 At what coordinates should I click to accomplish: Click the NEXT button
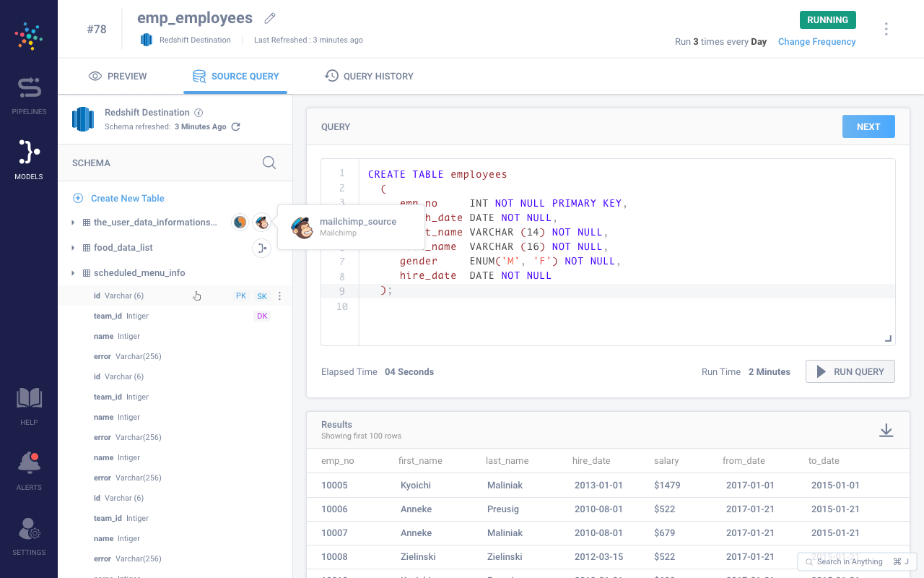pyautogui.click(x=868, y=126)
